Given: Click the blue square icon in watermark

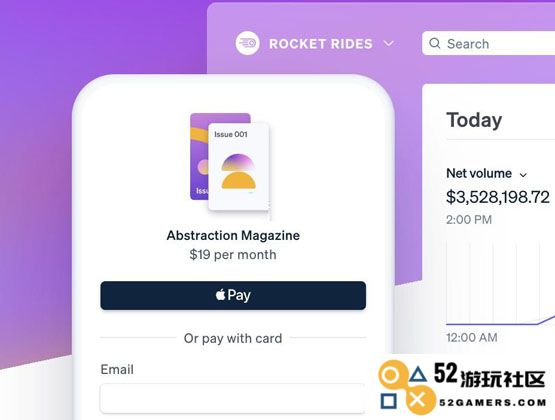Looking at the screenshot, I should 389,401.
